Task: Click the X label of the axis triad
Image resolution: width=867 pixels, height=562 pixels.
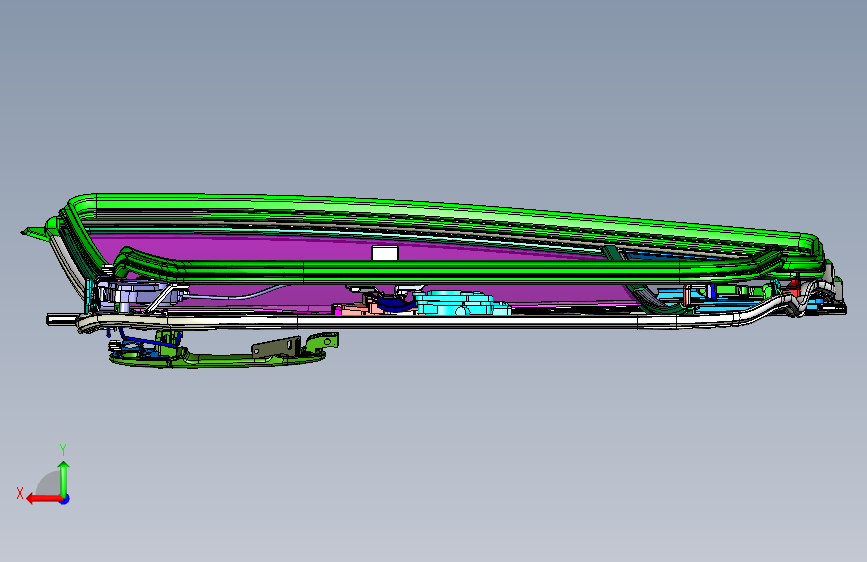Action: [20, 493]
